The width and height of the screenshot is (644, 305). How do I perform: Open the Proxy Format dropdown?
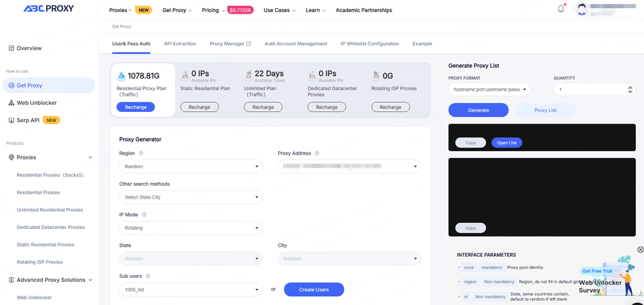489,89
